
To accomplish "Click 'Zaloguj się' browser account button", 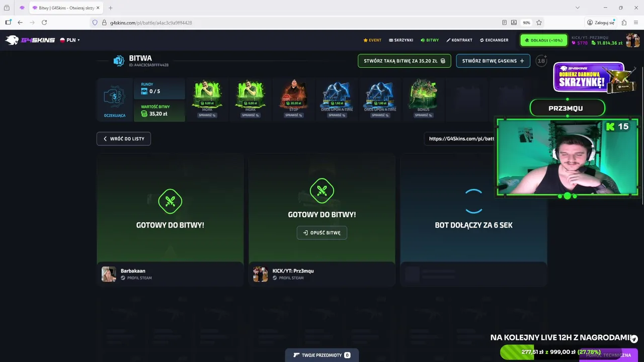I will [601, 23].
